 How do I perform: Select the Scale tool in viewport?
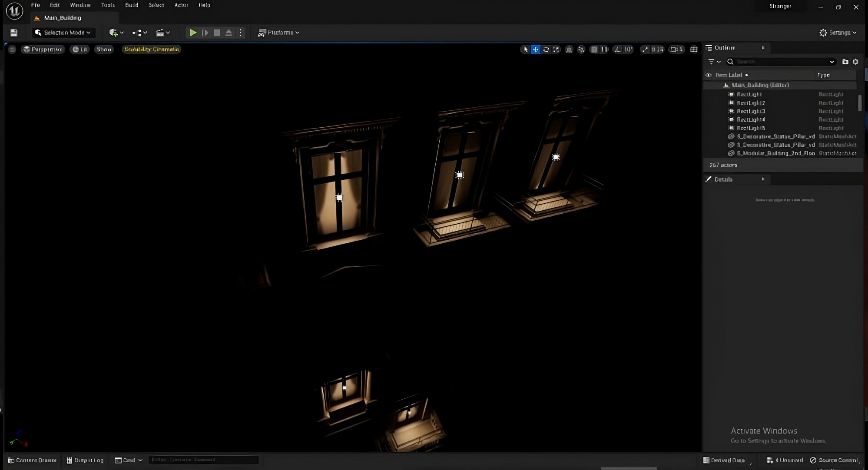[557, 49]
